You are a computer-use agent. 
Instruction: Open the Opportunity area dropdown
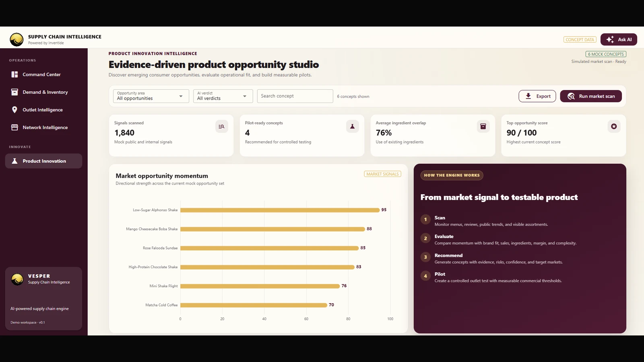click(151, 96)
